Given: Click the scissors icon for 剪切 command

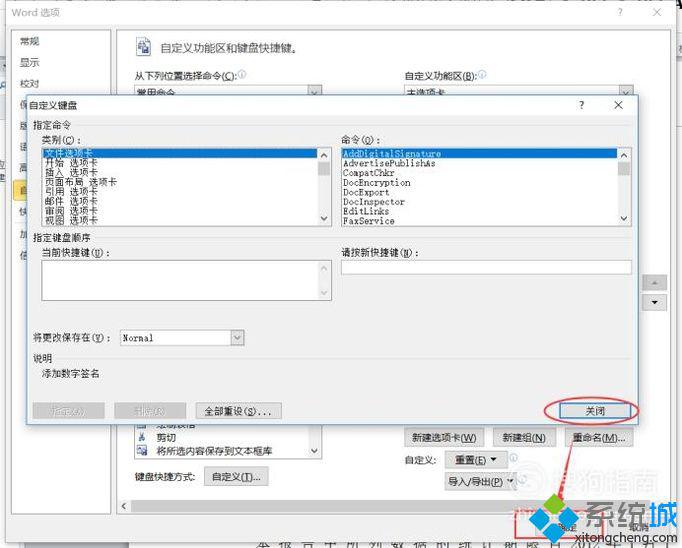Looking at the screenshot, I should point(142,438).
